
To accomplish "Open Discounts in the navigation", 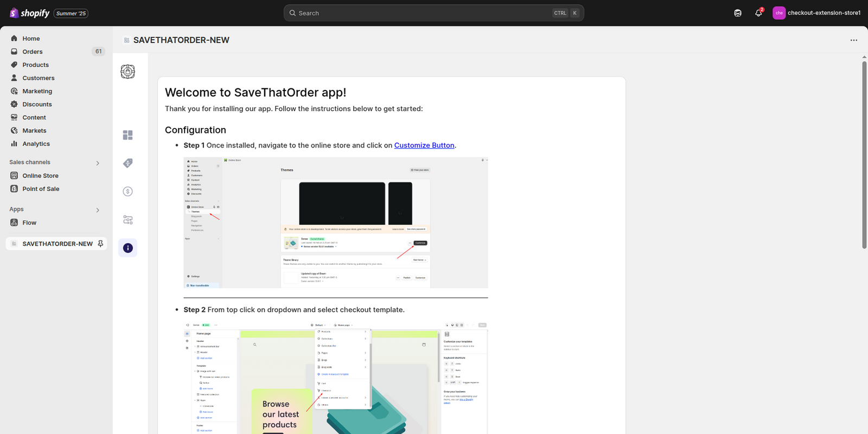I will 37,104.
